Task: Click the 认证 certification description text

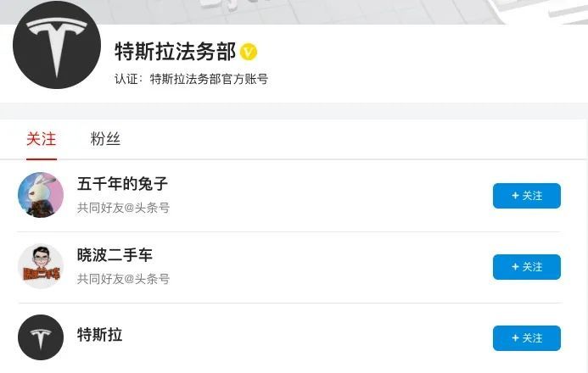Action: coord(191,80)
